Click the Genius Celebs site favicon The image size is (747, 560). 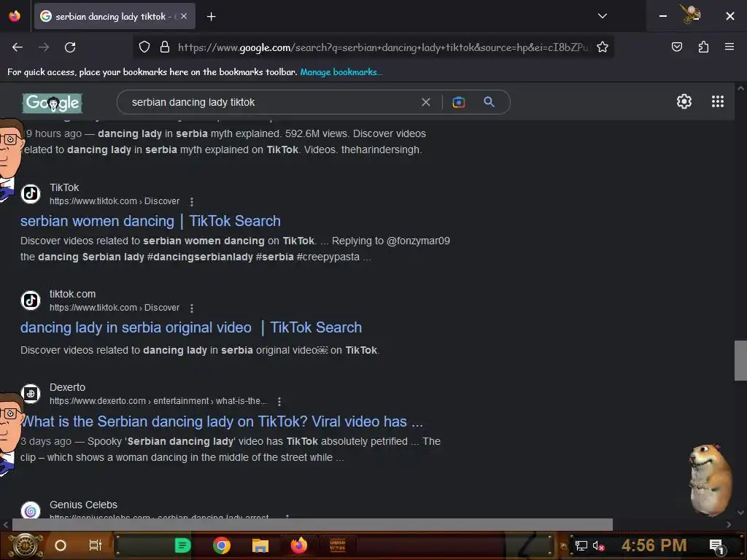(31, 510)
